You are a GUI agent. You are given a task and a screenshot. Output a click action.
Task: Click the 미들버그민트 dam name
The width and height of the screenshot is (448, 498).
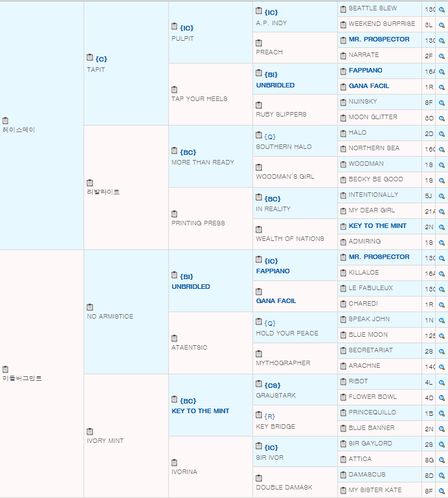pyautogui.click(x=22, y=378)
